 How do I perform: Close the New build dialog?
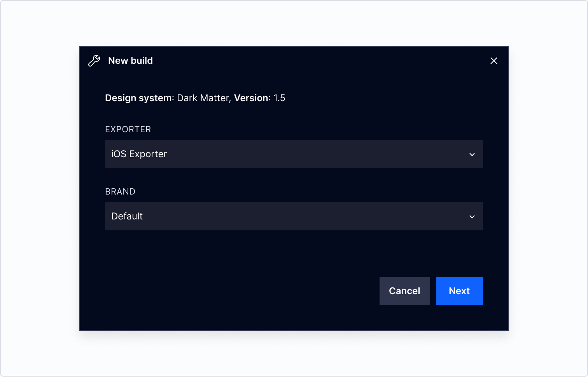(x=493, y=61)
